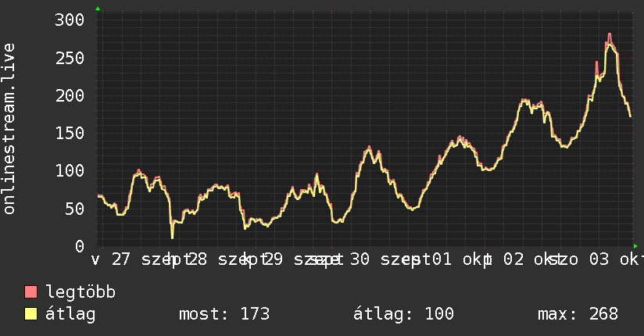The width and height of the screenshot is (644, 336).
Task: Click the vertical title onlinestream.live
Action: (x=9, y=129)
